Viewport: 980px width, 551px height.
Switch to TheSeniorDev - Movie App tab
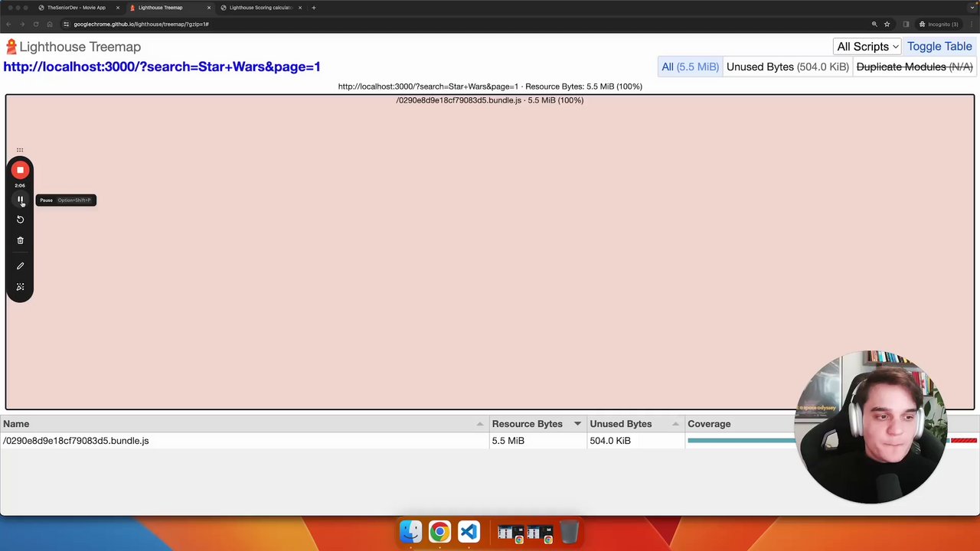76,8
